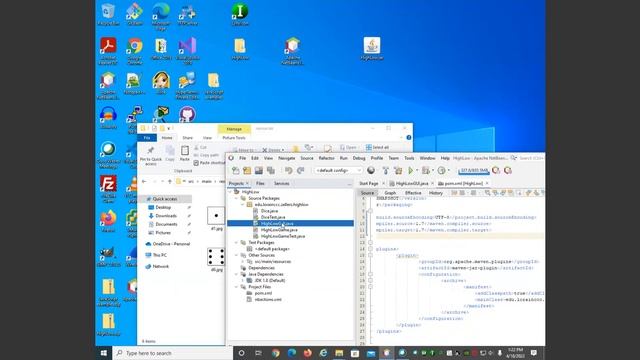
Task: Click the memory usage garbage collection bar
Action: point(473,171)
